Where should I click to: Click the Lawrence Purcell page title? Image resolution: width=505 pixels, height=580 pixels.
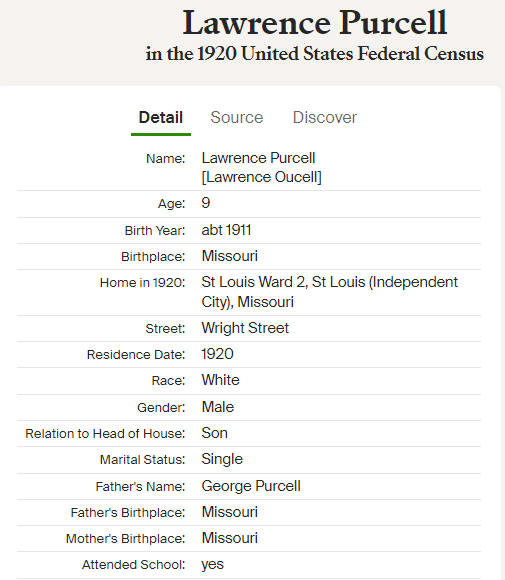315,23
